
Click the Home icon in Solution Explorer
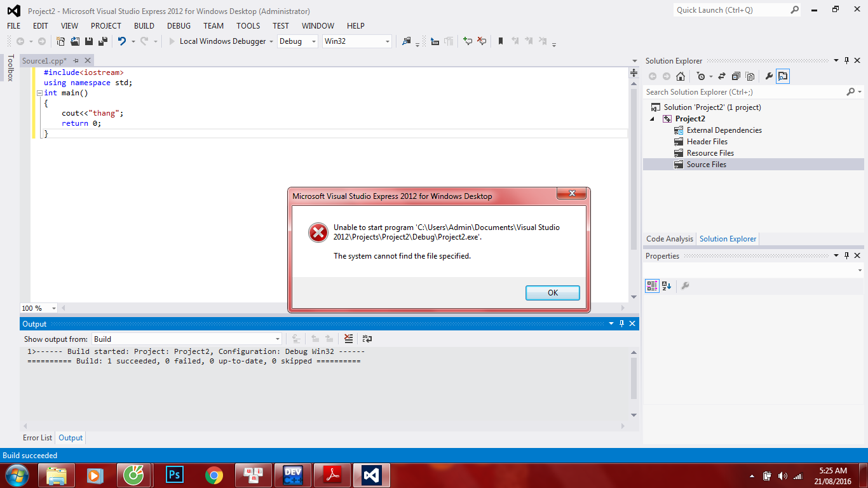[x=681, y=76]
